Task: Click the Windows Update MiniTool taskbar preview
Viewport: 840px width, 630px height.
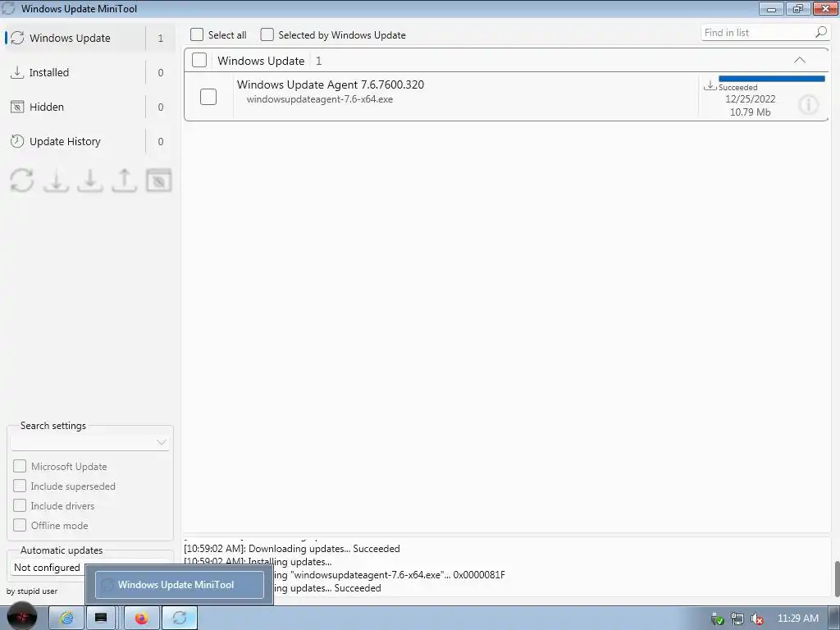Action: coord(180,584)
